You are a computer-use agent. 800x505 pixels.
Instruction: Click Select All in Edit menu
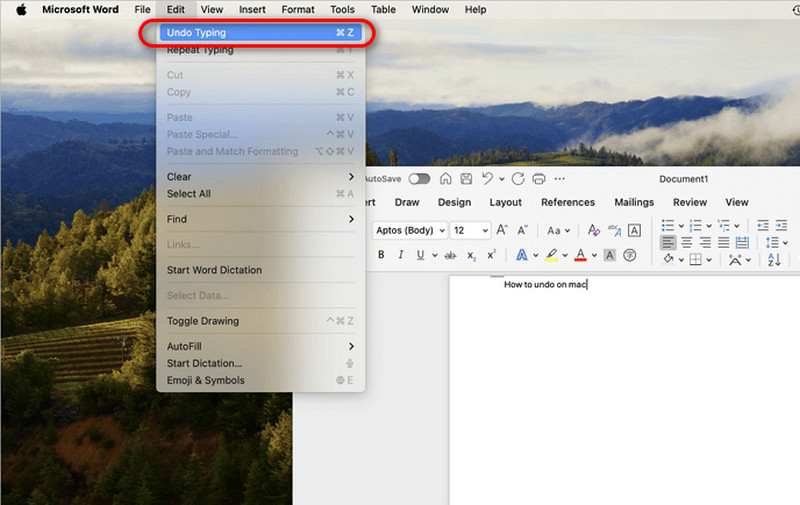tap(189, 194)
